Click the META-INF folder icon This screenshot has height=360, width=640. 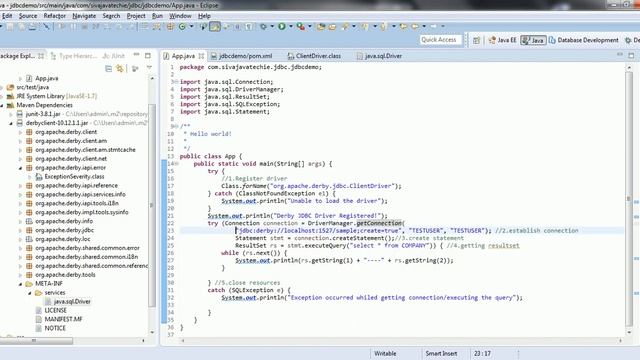(29, 284)
